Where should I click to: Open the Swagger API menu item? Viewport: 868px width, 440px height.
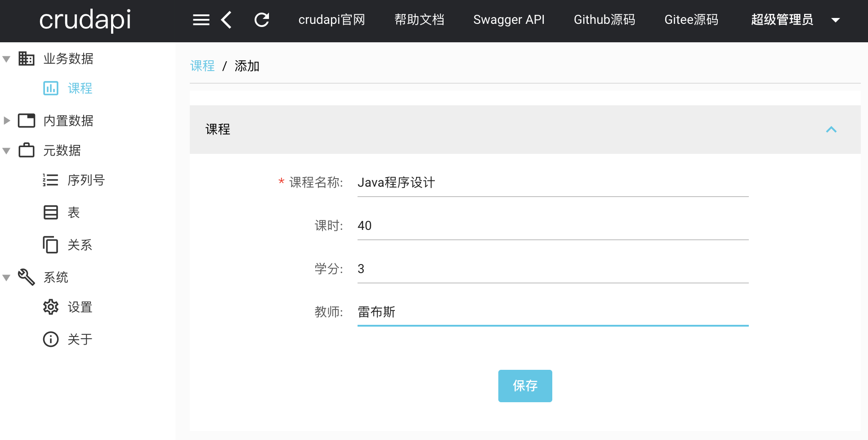[x=509, y=20]
